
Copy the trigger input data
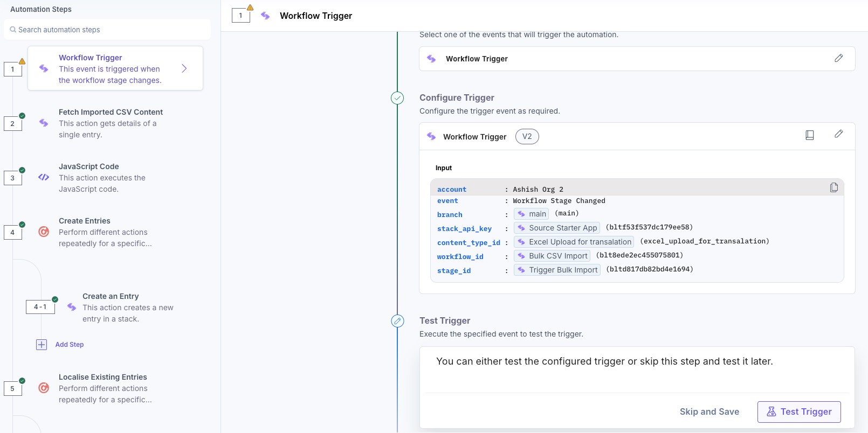(x=834, y=187)
